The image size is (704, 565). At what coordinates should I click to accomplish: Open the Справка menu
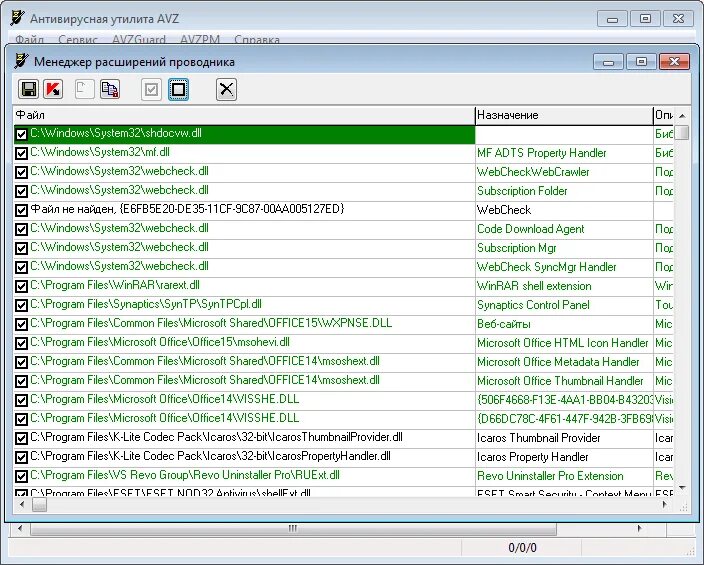click(x=257, y=40)
